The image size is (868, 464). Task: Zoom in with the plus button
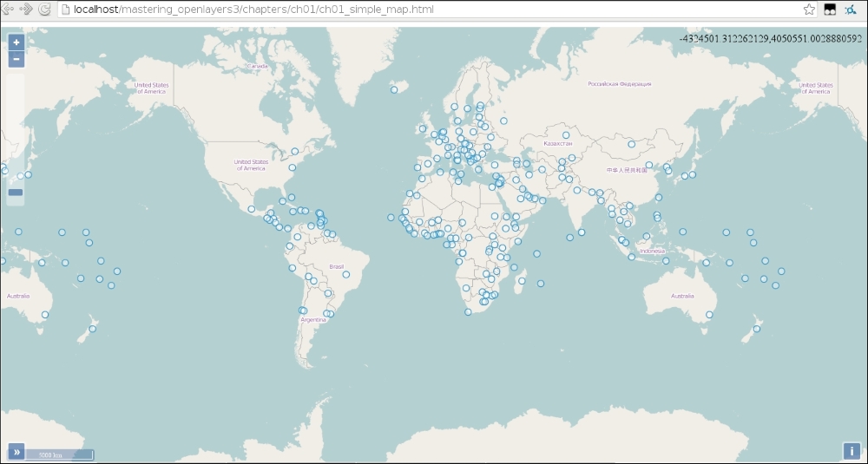click(x=16, y=42)
